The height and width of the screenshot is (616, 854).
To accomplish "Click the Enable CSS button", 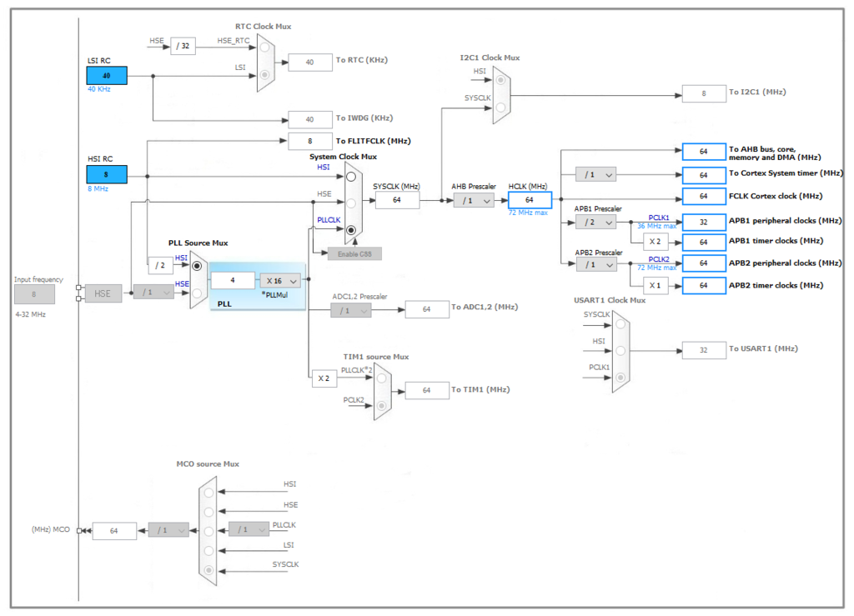I will tap(354, 253).
